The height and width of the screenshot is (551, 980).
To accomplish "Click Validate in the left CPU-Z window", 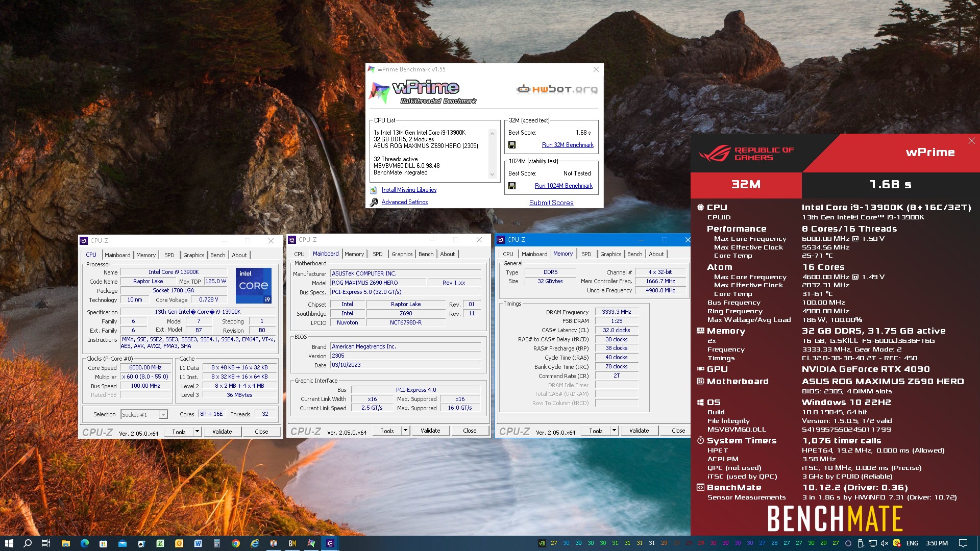I will [x=222, y=432].
